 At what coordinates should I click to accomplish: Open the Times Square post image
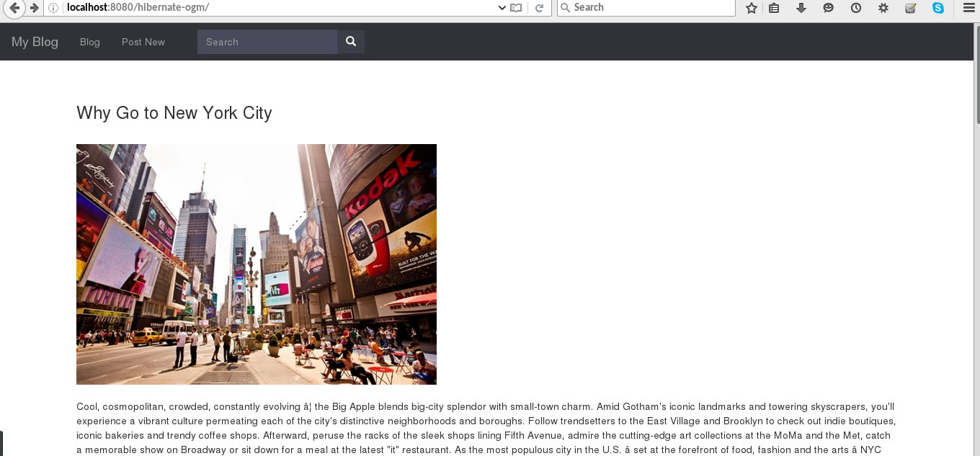pyautogui.click(x=257, y=264)
